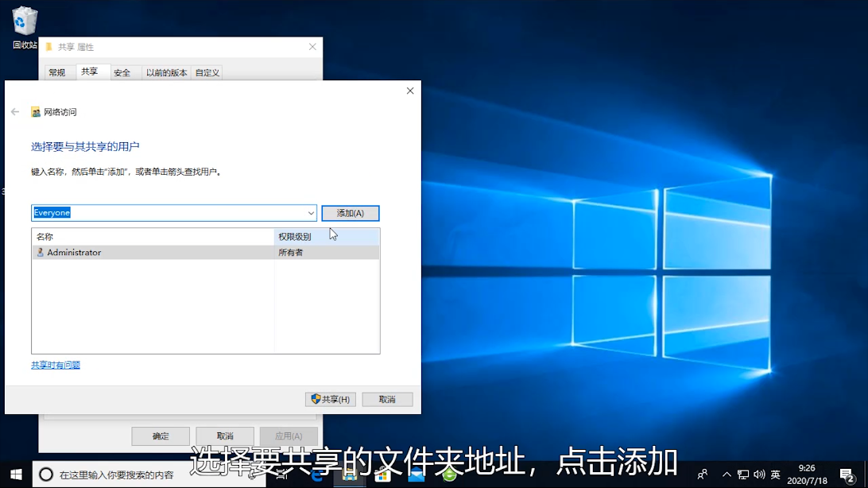Open the notification center icon
The width and height of the screenshot is (868, 488).
(x=847, y=474)
